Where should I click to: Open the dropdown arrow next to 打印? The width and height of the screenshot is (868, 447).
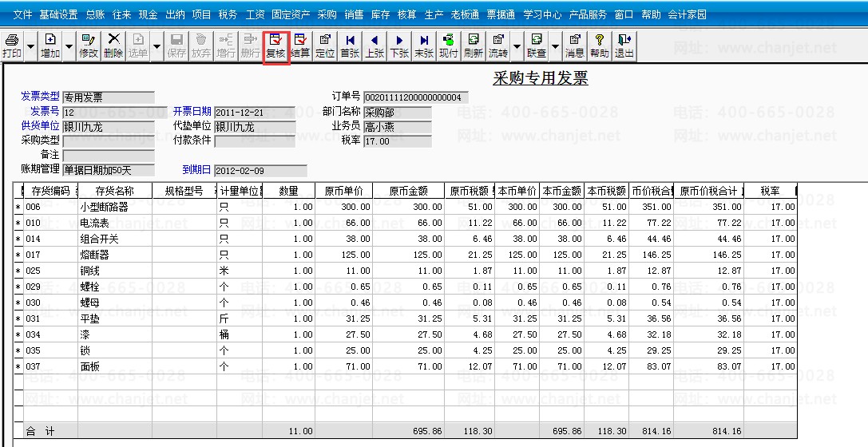[30, 46]
